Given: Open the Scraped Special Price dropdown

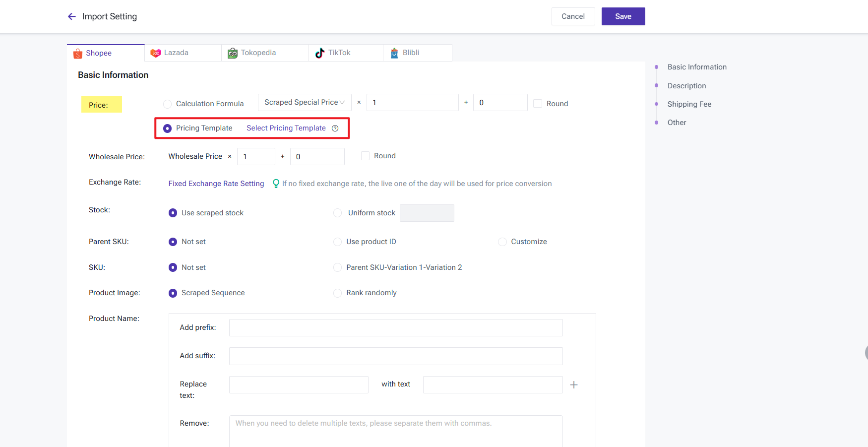Looking at the screenshot, I should 304,103.
